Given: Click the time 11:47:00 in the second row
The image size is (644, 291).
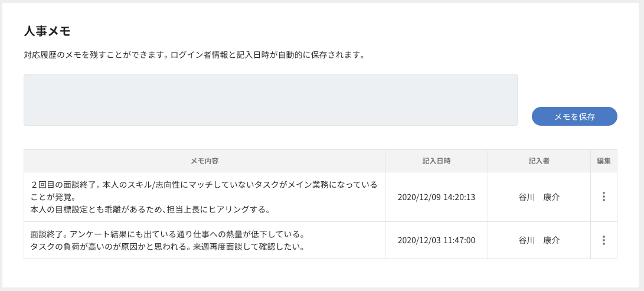Looking at the screenshot, I should (x=458, y=240).
